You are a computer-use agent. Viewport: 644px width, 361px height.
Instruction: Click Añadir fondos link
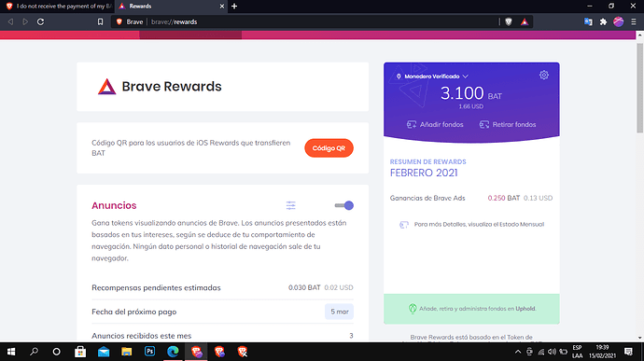pyautogui.click(x=435, y=124)
